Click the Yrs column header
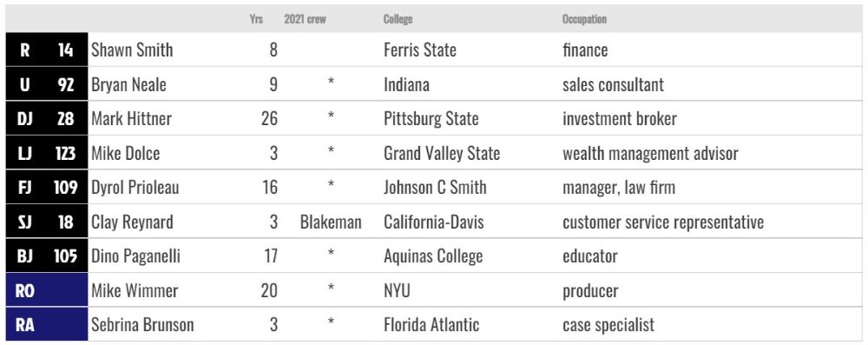 pyautogui.click(x=256, y=19)
